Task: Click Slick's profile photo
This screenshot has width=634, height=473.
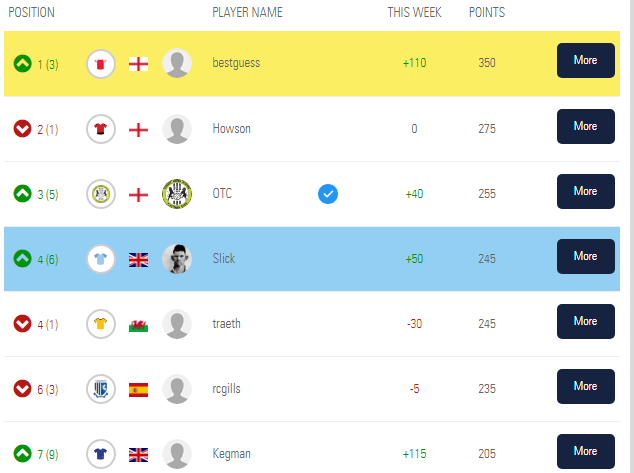Action: pyautogui.click(x=177, y=259)
